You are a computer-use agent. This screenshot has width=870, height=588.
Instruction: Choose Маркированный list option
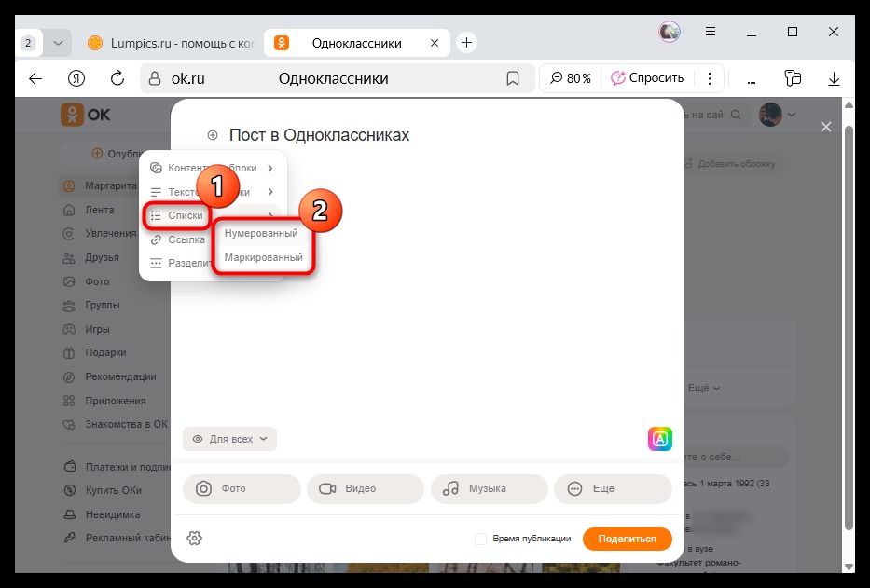point(263,257)
